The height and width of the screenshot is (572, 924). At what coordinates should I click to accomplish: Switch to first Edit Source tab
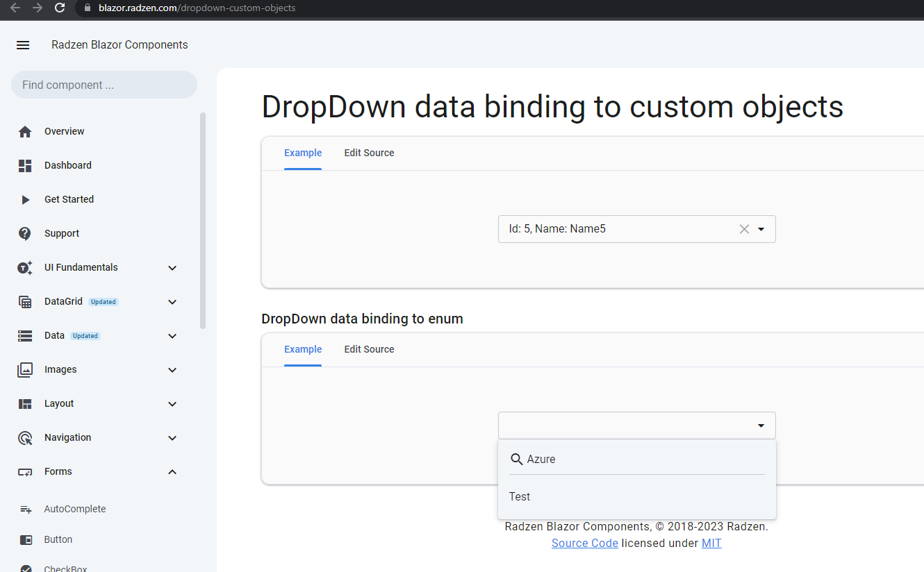(x=369, y=153)
